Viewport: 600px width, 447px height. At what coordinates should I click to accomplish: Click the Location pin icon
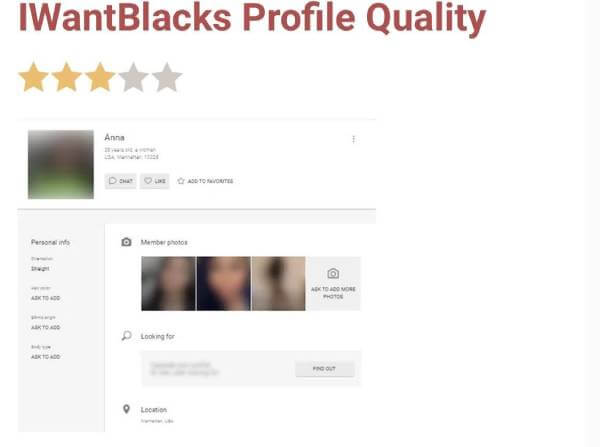tap(126, 409)
